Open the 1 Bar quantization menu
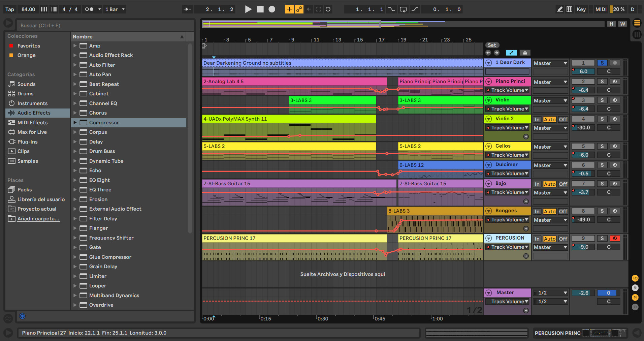The height and width of the screenshot is (341, 644). [x=115, y=9]
